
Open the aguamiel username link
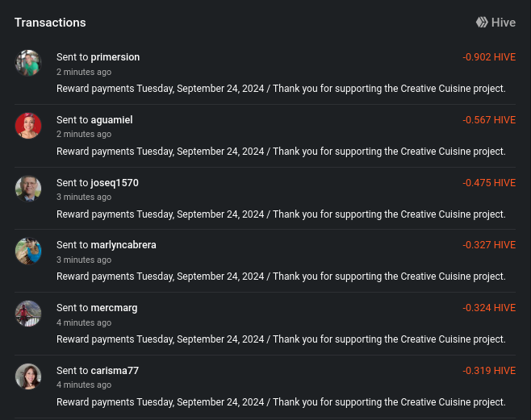tap(111, 119)
